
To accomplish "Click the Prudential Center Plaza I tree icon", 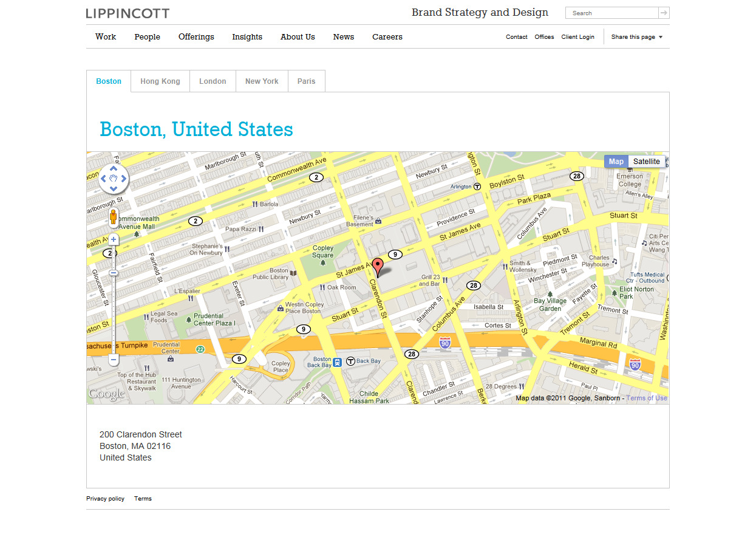I will click(x=189, y=320).
